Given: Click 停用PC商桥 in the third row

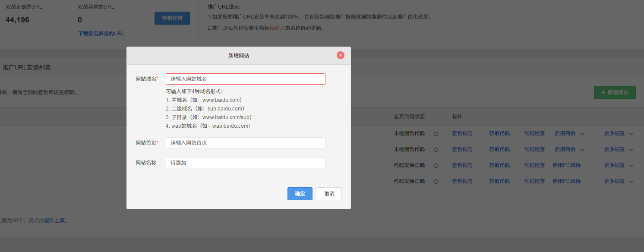Looking at the screenshot, I should 566,165.
